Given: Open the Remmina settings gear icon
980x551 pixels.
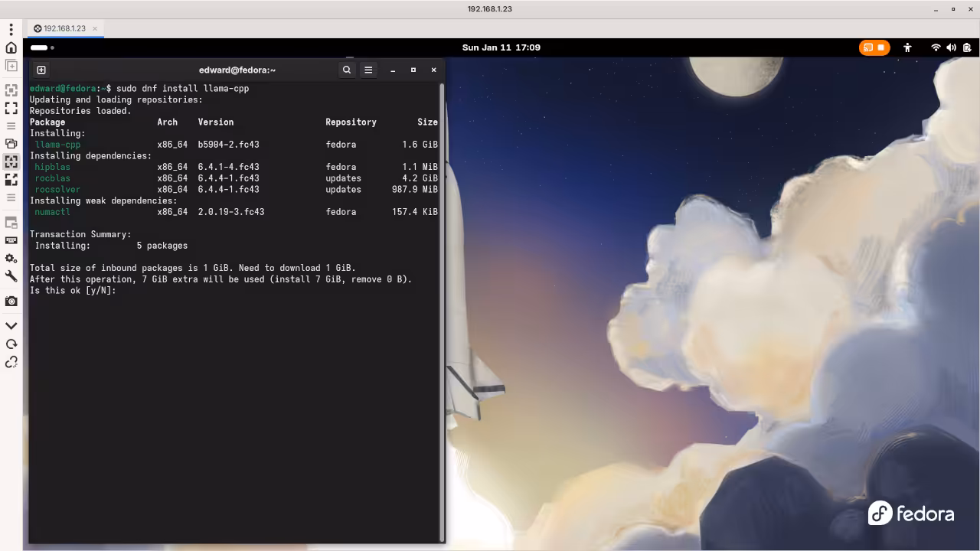Looking at the screenshot, I should pos(11,259).
